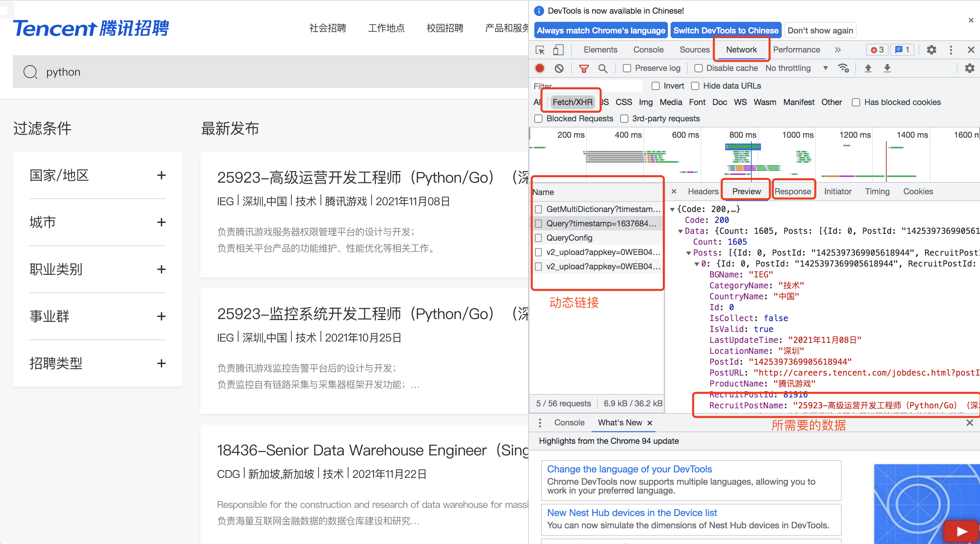
Task: Enable Blocked Requests checkbox
Action: [538, 119]
